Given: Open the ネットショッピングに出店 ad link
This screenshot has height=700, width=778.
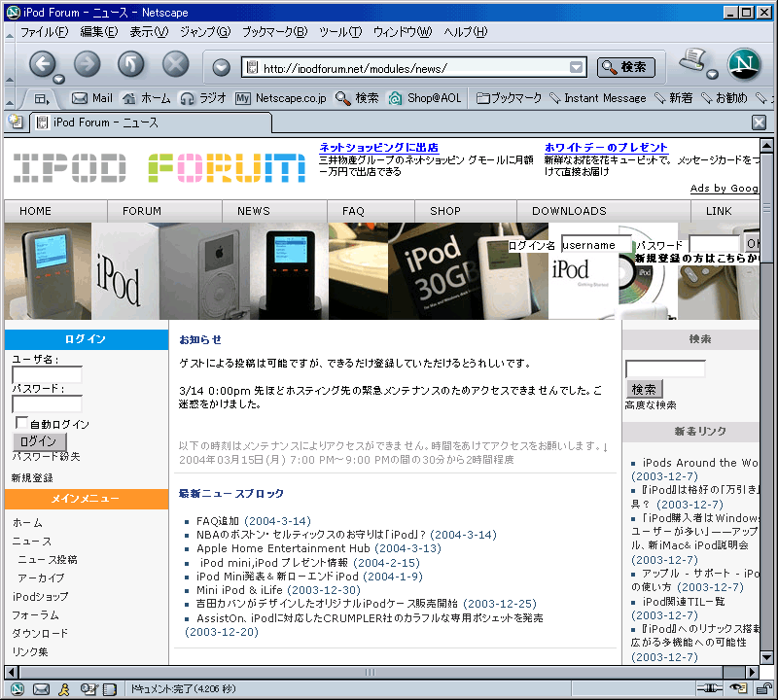Looking at the screenshot, I should tap(378, 148).
